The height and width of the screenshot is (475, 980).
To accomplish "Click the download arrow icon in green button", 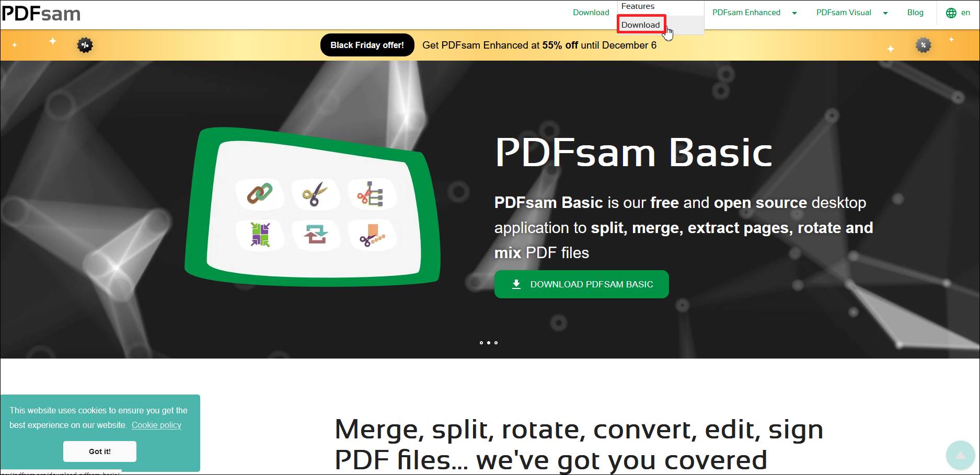I will pyautogui.click(x=516, y=284).
